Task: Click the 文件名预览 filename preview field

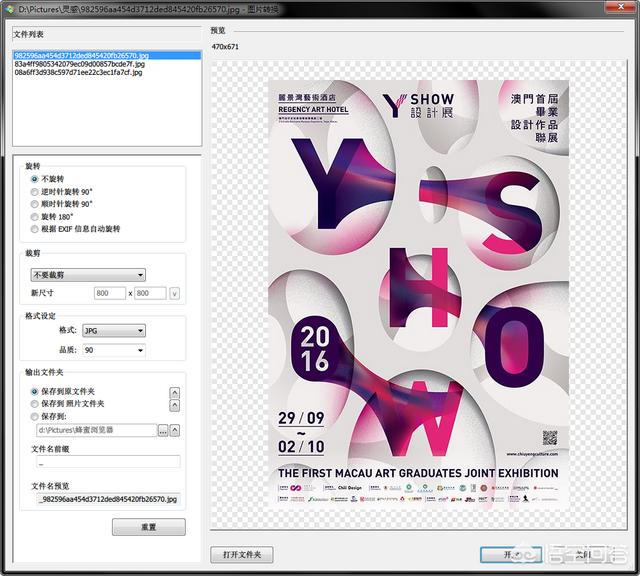Action: 108,499
